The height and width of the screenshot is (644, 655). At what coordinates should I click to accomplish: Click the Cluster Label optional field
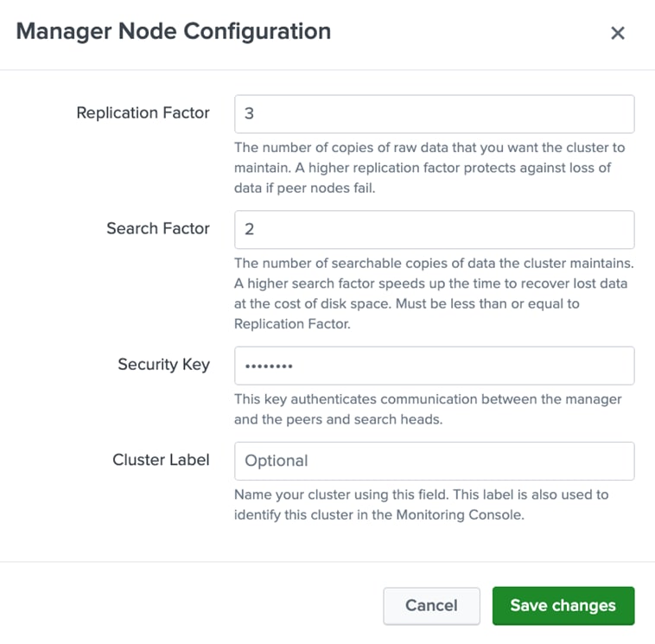click(435, 461)
